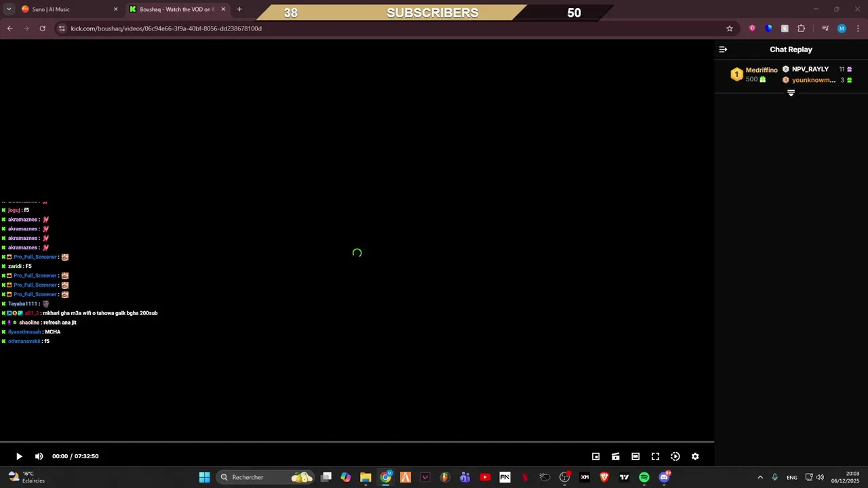This screenshot has height=488, width=868.
Task: Open the ENG language switcher
Action: [x=791, y=477]
